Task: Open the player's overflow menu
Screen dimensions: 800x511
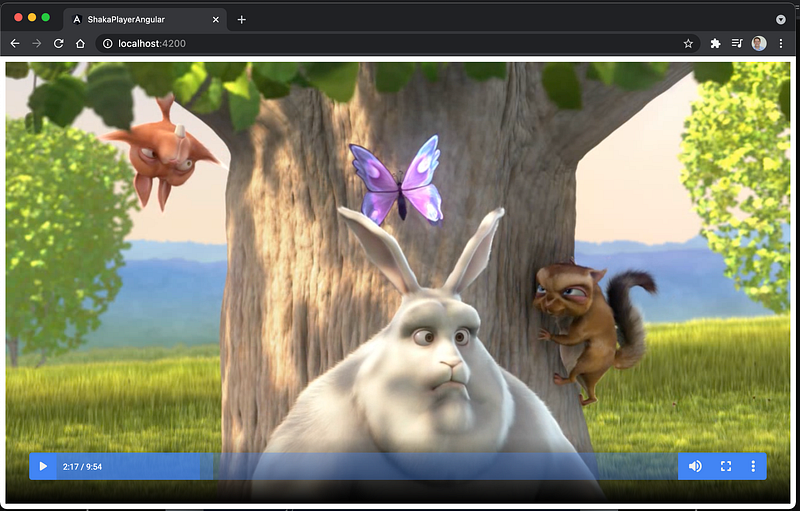Action: 753,466
